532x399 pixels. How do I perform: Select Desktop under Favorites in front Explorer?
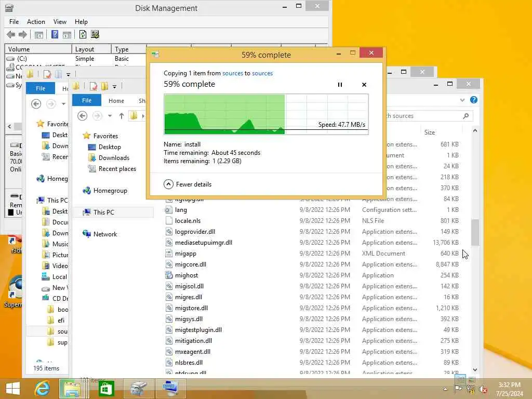point(109,147)
